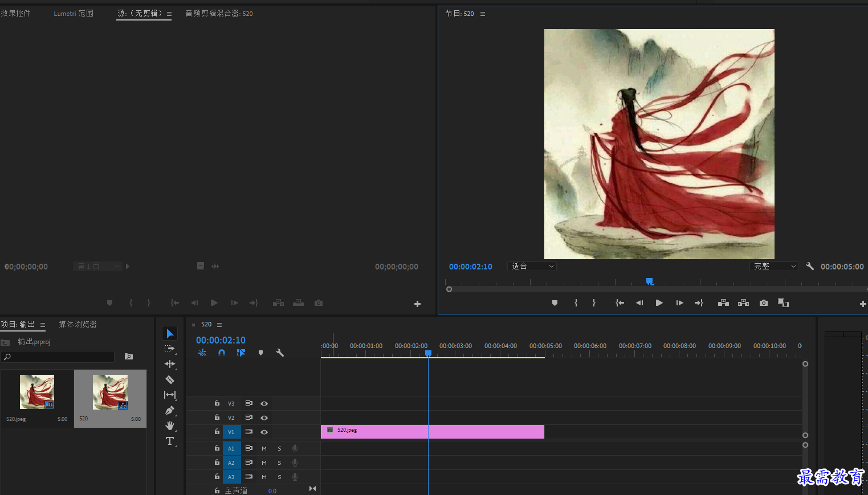The width and height of the screenshot is (868, 495).
Task: Select 520.jpeg clip on V1 track
Action: tap(433, 432)
